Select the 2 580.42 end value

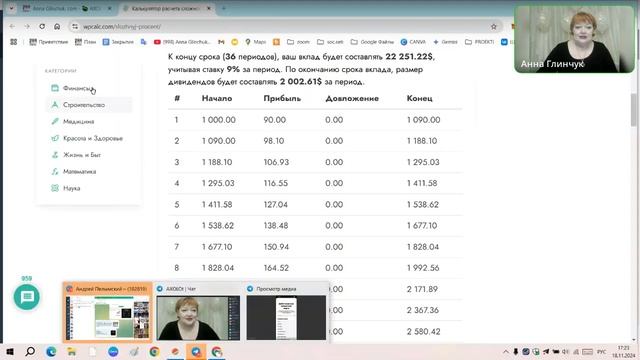423,331
